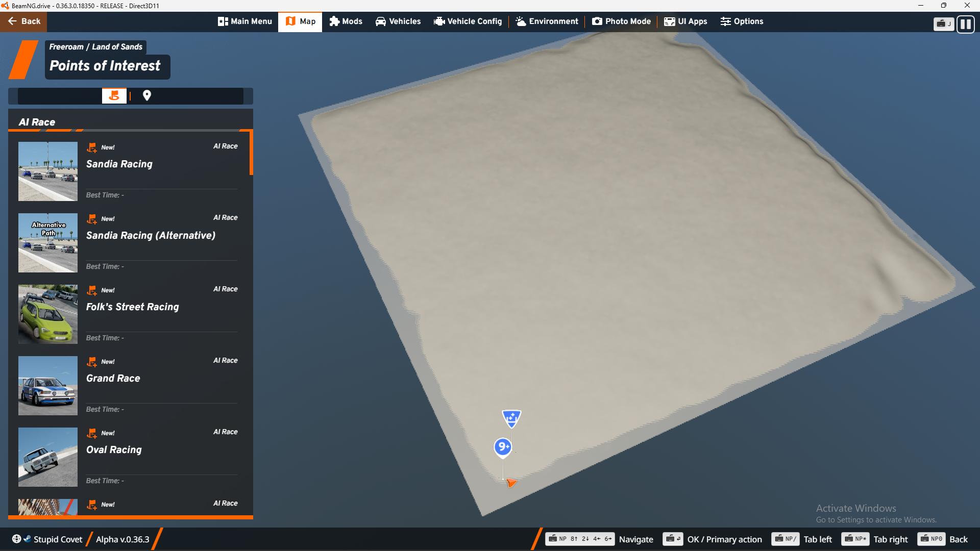
Task: Enter Photo Mode
Action: [x=621, y=21]
